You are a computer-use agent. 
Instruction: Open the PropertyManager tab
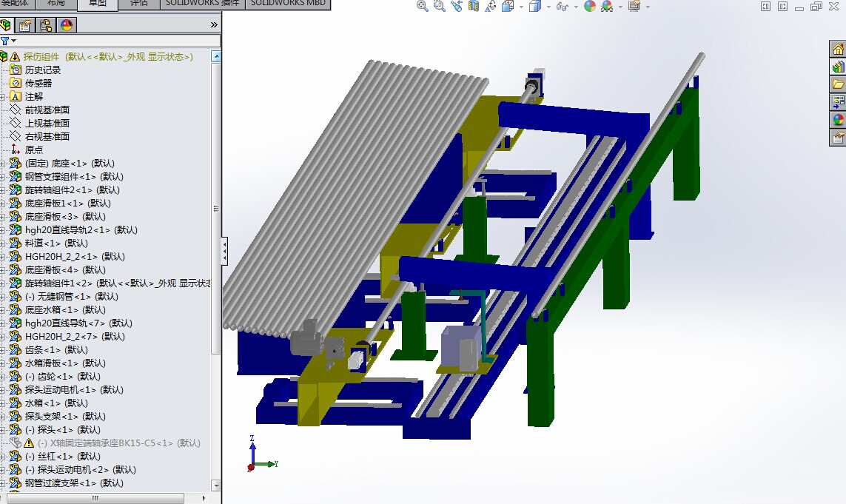coord(25,25)
